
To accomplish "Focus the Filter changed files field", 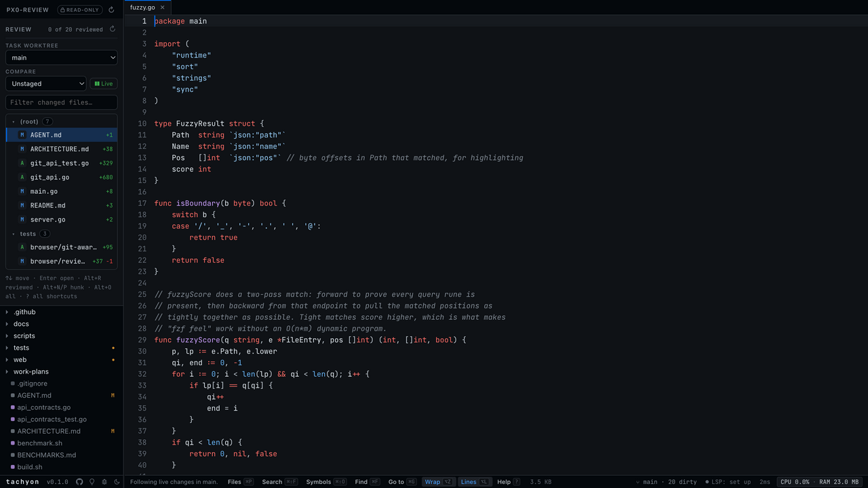I will pos(61,102).
